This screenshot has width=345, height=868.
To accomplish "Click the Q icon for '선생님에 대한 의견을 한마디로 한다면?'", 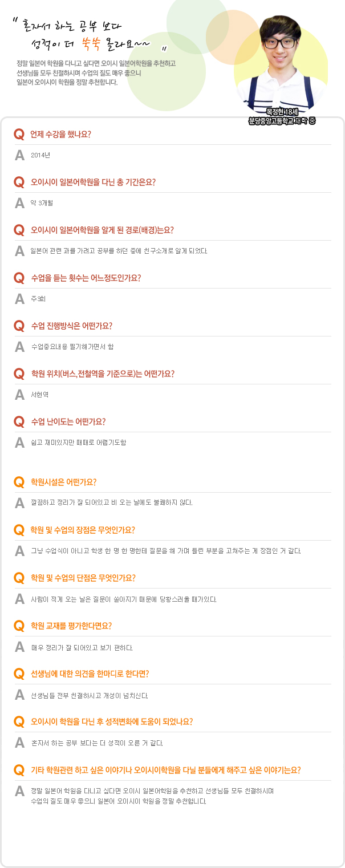I will [19, 674].
